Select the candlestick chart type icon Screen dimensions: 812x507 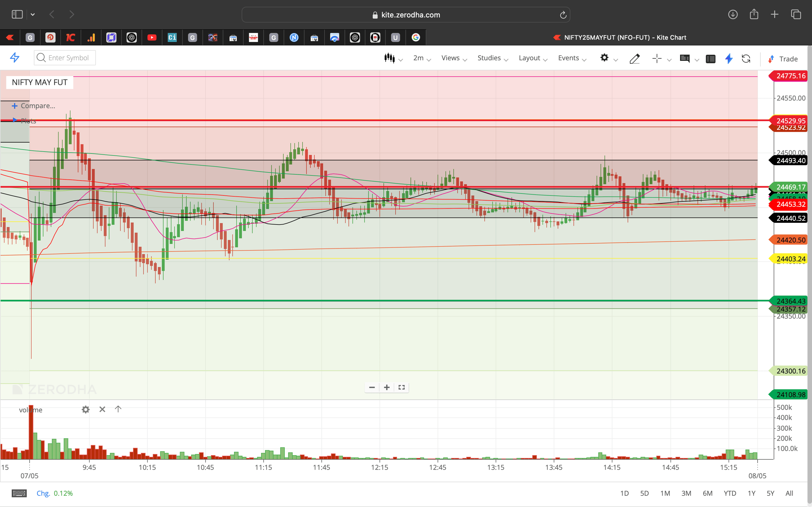tap(389, 58)
